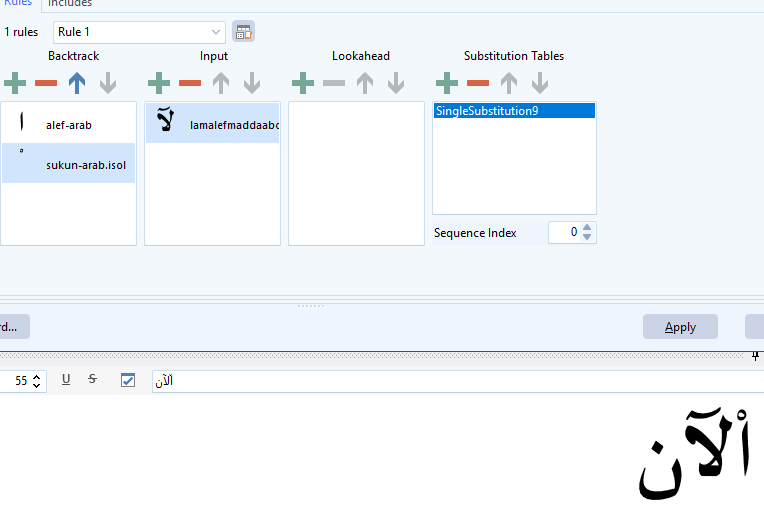Remove the selected Input glyph
This screenshot has height=514, width=764.
190,82
